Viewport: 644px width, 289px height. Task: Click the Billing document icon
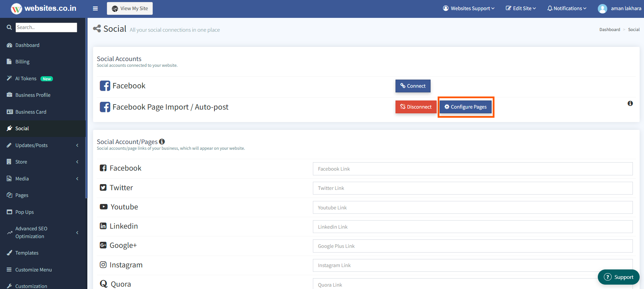point(9,62)
